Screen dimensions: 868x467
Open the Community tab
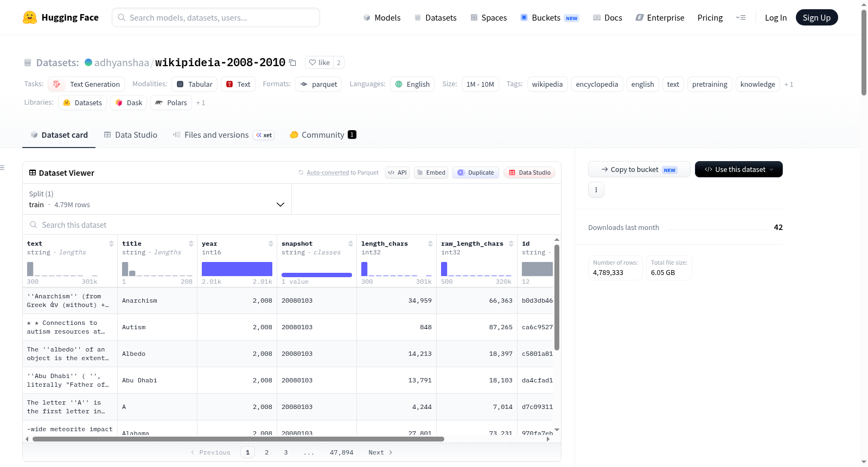coord(323,135)
